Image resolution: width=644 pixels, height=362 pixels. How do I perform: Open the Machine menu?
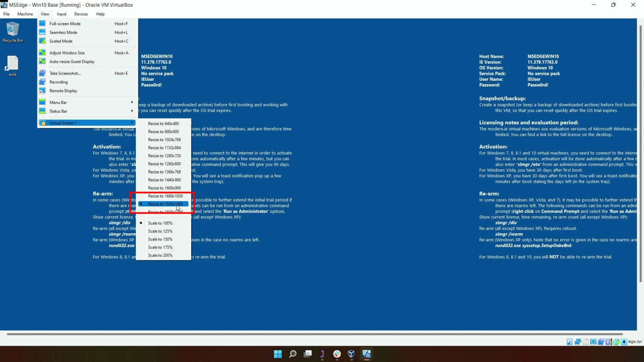pos(25,14)
